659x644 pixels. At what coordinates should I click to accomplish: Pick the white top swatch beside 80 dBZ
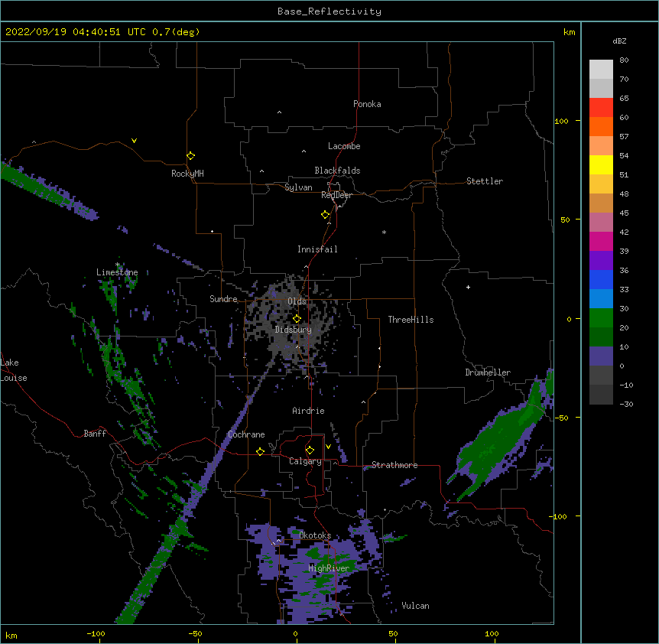click(601, 69)
